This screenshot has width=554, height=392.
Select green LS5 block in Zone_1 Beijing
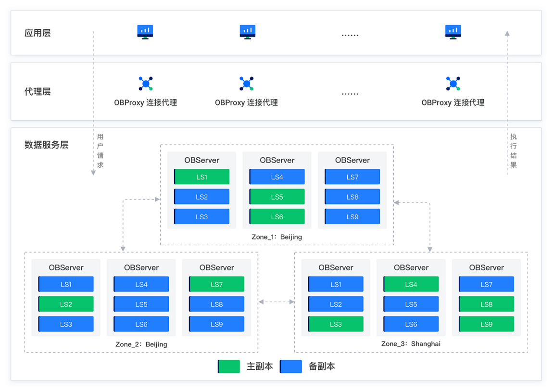click(277, 197)
